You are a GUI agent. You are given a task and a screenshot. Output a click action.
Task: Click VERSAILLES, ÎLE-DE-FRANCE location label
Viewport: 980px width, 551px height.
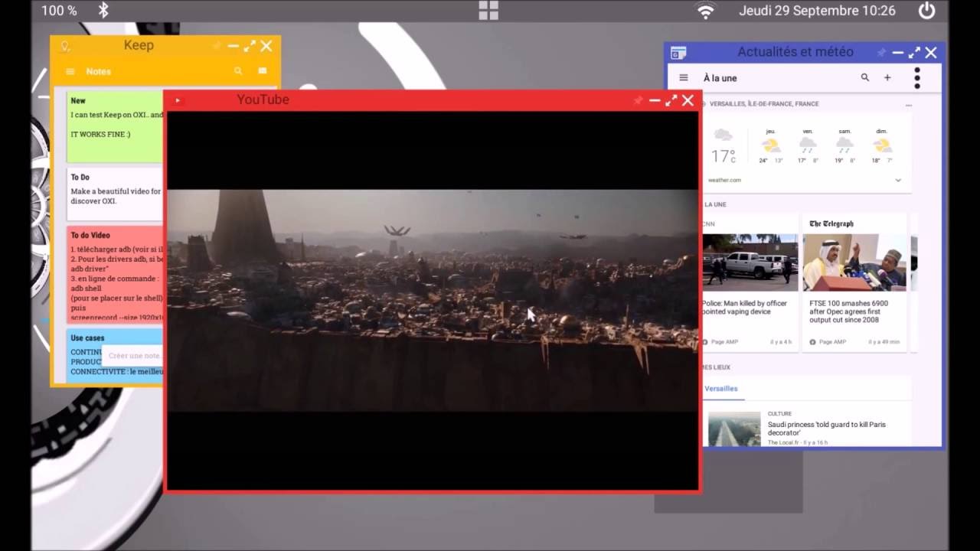(764, 104)
